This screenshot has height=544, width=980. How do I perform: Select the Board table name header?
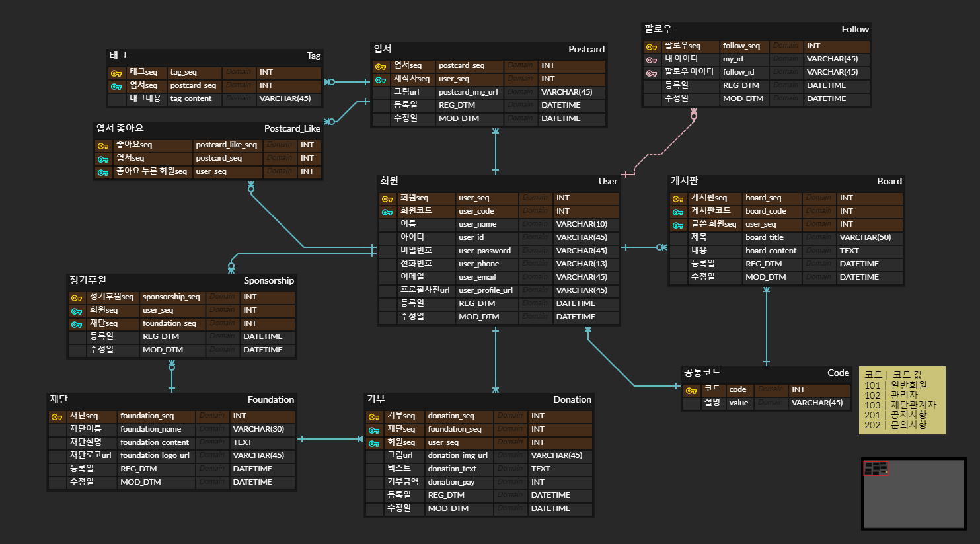pos(889,181)
